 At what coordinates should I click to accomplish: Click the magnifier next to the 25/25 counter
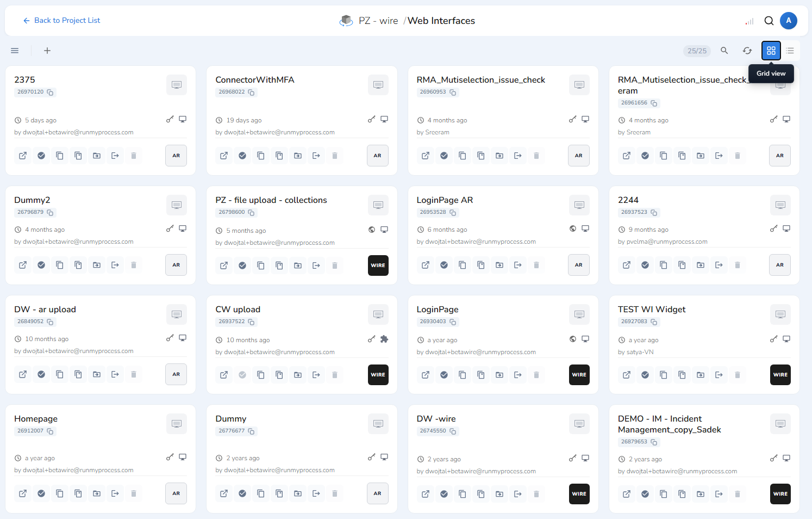(x=724, y=51)
